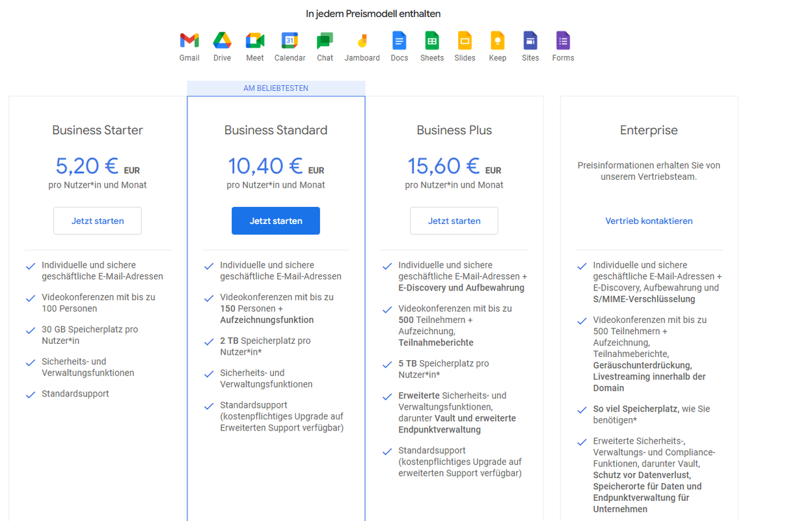Click the Google Sheets icon
This screenshot has width=812, height=521.
click(432, 40)
